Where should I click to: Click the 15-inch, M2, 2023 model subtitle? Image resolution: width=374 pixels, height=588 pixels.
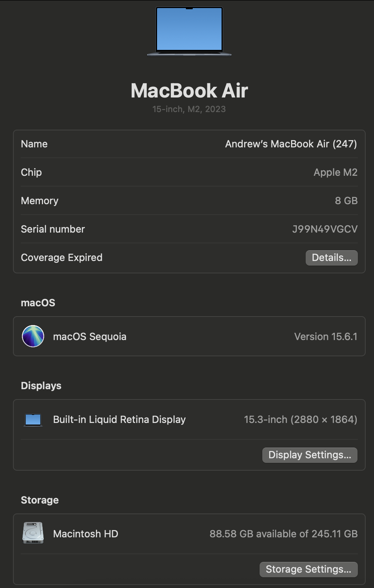189,109
